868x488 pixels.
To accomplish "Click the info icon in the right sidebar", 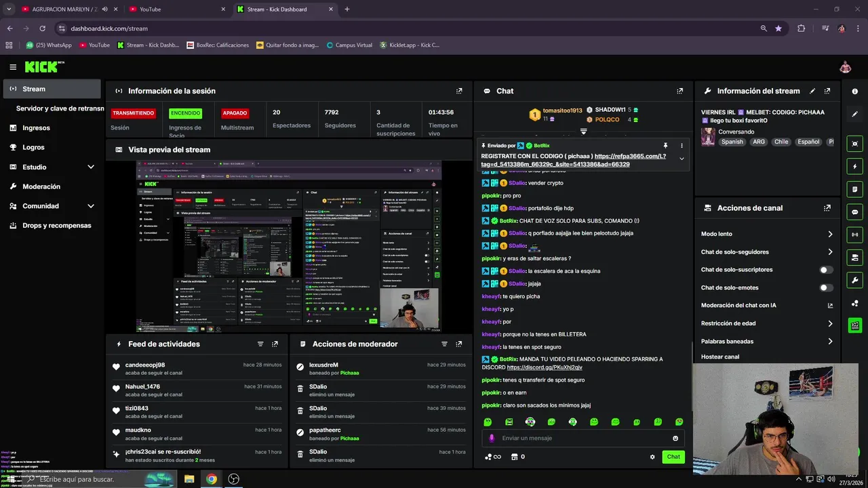I will coord(854,91).
